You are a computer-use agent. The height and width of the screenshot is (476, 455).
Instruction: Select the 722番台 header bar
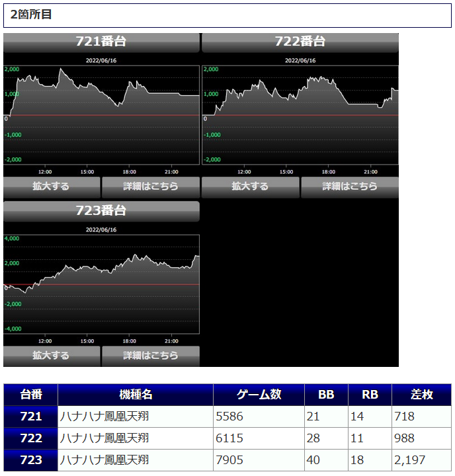pos(300,42)
